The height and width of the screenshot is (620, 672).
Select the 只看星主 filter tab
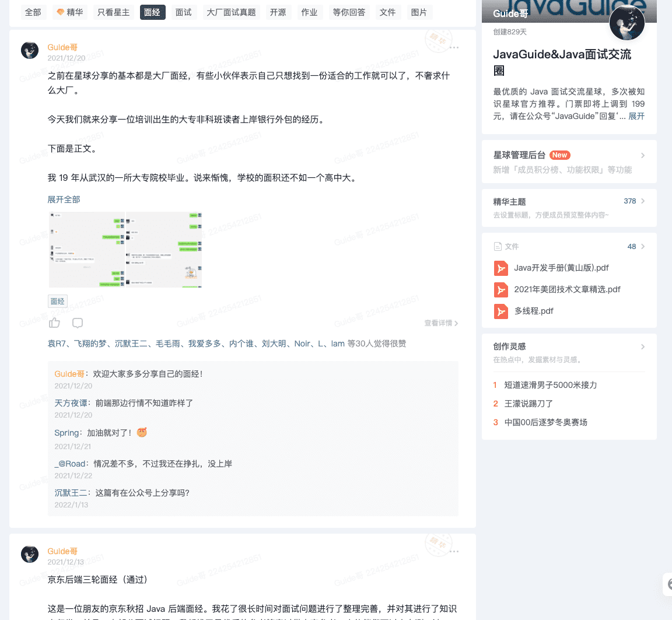pyautogui.click(x=114, y=12)
